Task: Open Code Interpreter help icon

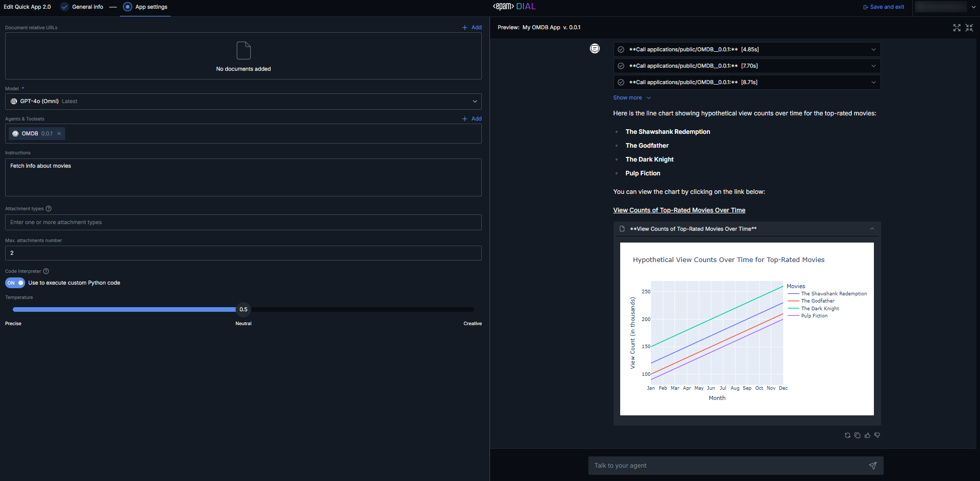Action: click(x=46, y=271)
